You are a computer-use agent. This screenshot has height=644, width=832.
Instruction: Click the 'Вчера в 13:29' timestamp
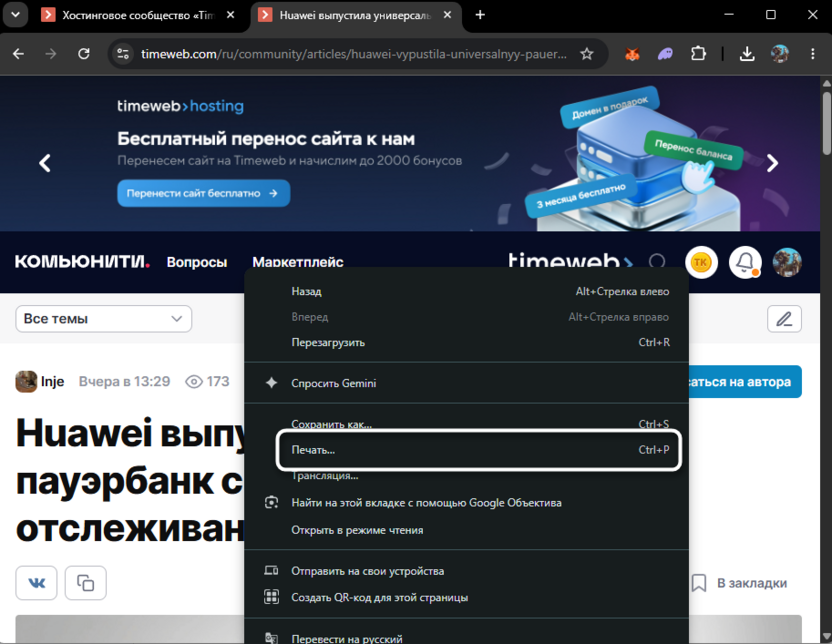[124, 381]
